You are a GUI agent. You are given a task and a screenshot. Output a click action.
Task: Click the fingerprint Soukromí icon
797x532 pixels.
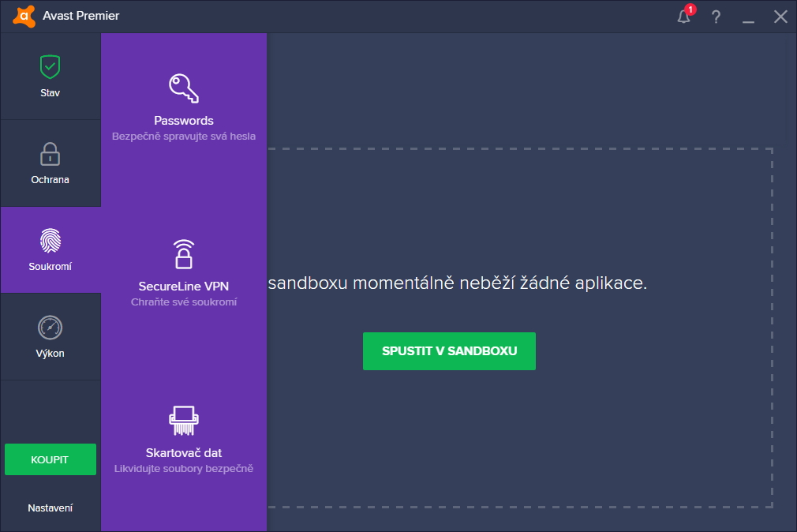click(50, 241)
